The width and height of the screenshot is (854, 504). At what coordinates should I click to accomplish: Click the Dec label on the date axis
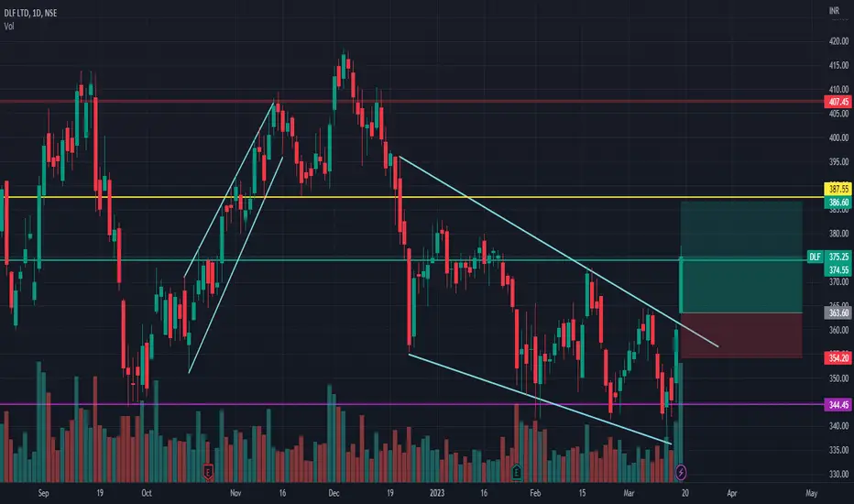pyautogui.click(x=334, y=493)
